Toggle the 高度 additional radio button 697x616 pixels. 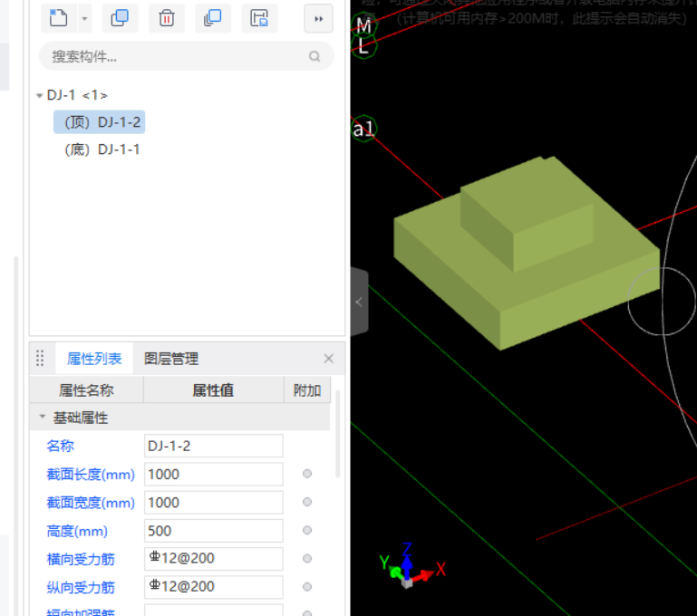[x=307, y=530]
